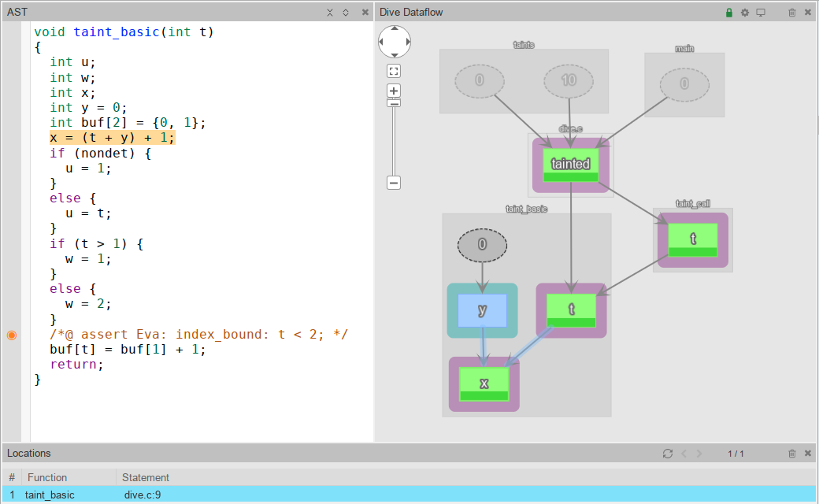Image resolution: width=819 pixels, height=504 pixels.
Task: Click the highlighted line 'x = (t + y) + 1;'
Action: 113,138
